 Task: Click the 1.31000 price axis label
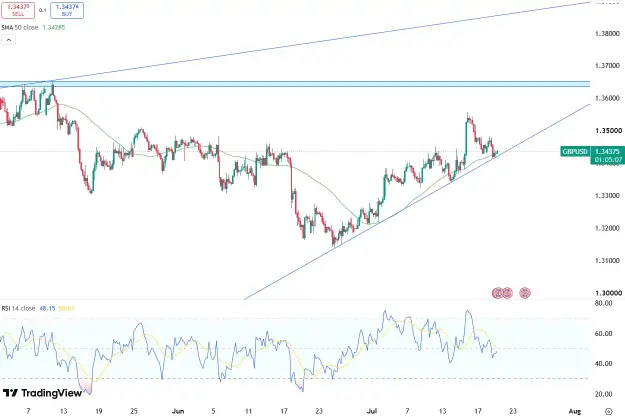[607, 260]
